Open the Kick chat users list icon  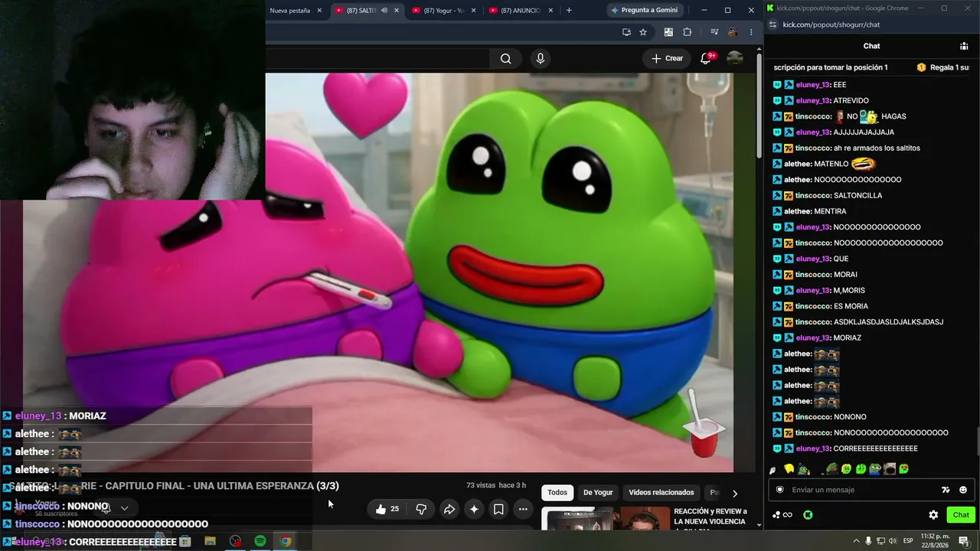click(964, 46)
